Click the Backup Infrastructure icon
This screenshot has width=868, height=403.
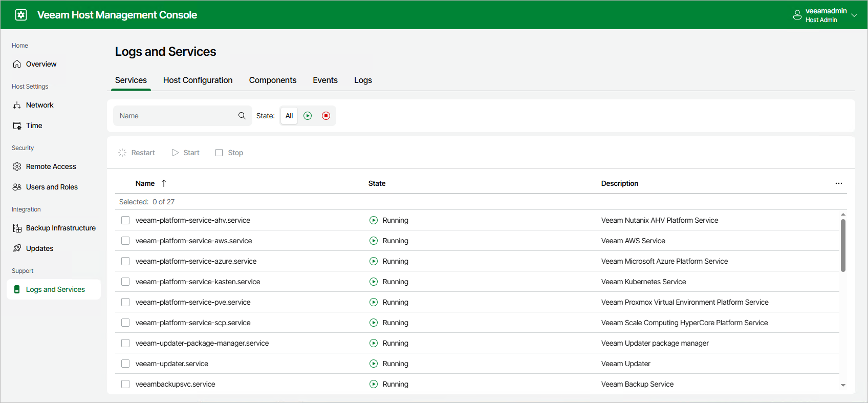pos(17,228)
